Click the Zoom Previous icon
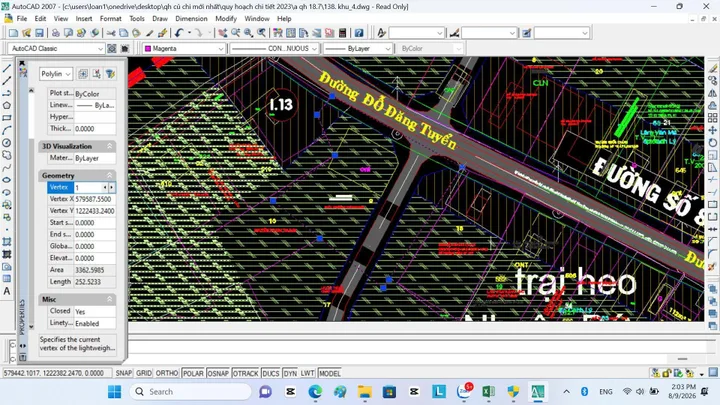Screen dimensions: 720x405 coord(261,33)
